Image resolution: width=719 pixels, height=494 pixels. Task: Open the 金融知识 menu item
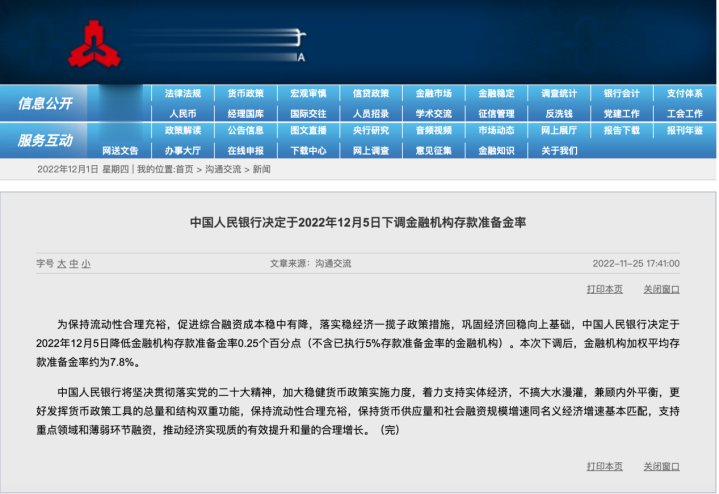pyautogui.click(x=497, y=150)
